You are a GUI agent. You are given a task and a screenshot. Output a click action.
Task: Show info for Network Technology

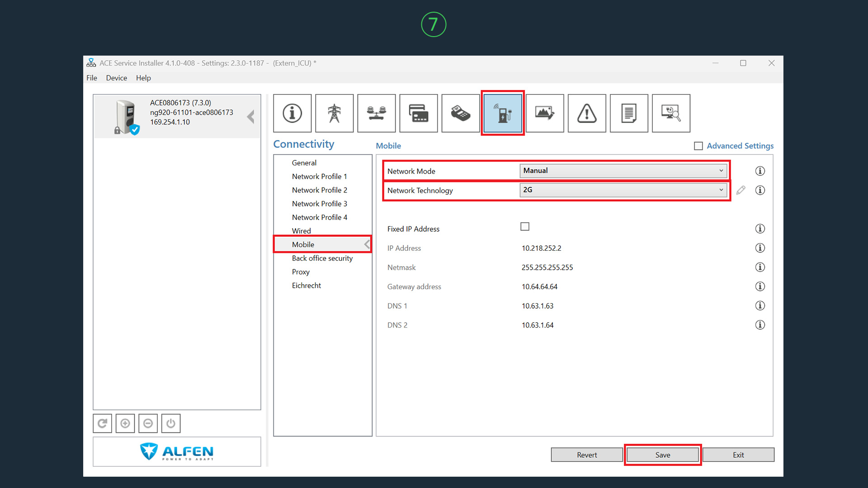[760, 190]
